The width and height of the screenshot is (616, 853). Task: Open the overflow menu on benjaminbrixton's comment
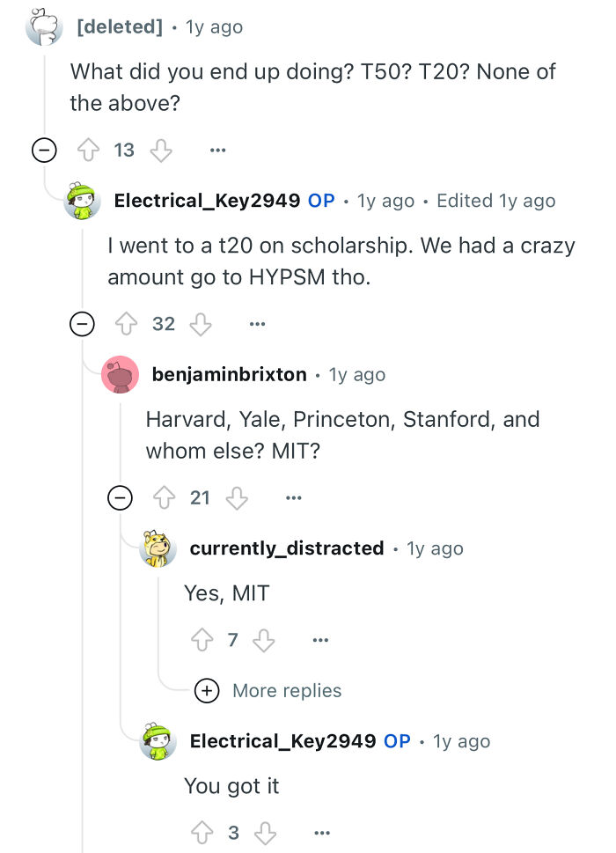coord(293,497)
